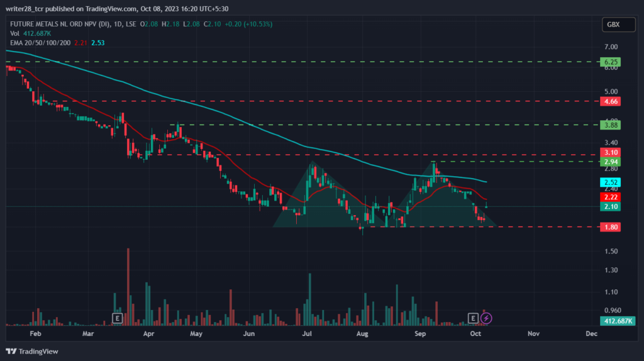This screenshot has height=361, width=644.
Task: Click the 2.21 red EMA legend value
Action: click(x=81, y=43)
